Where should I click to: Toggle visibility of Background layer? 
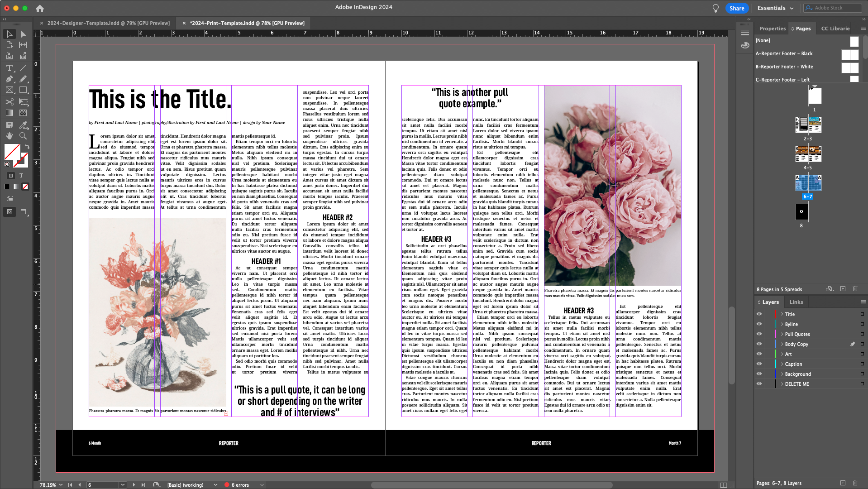click(x=759, y=374)
